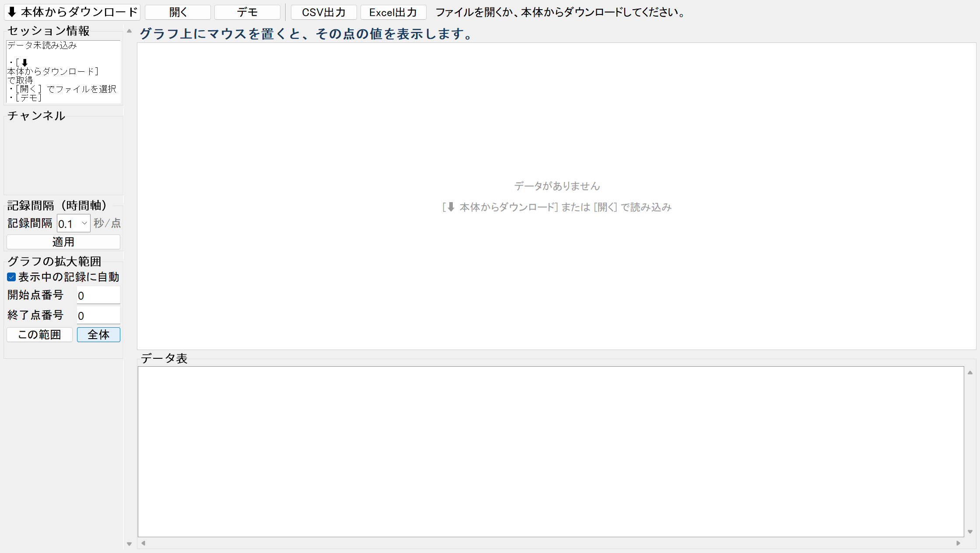Screen dimensions: 980x553
Task: Click the graph hint heading グラフ上にマウスを置くと
Action: pos(306,34)
